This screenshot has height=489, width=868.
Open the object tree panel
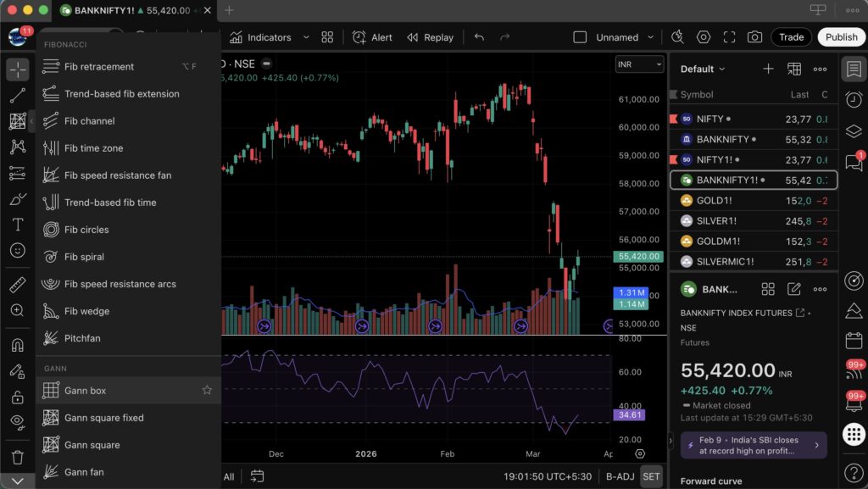[x=854, y=131]
